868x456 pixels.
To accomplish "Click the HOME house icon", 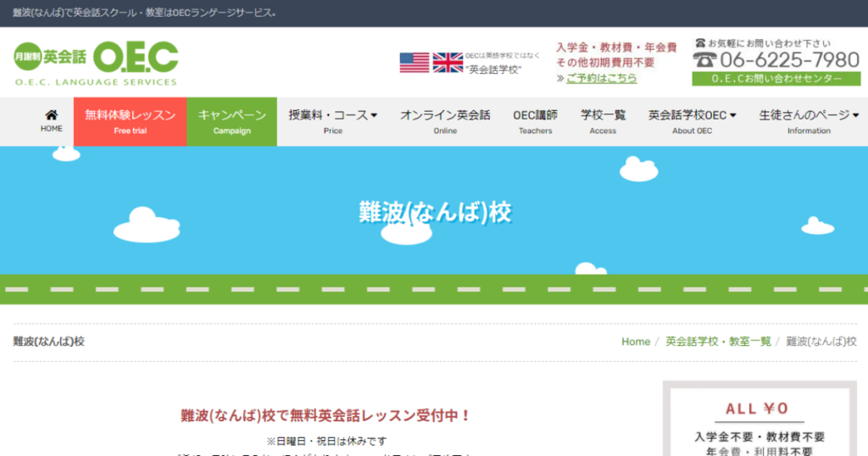I will [52, 115].
